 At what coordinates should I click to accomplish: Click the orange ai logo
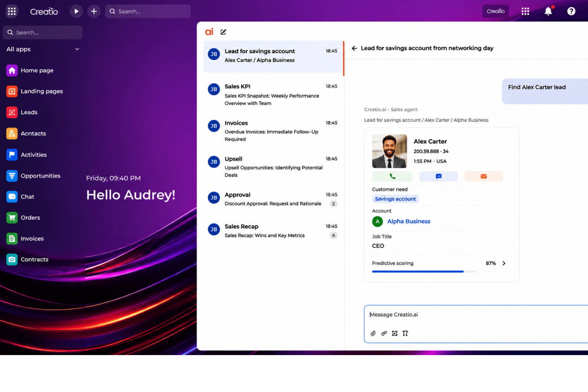pyautogui.click(x=209, y=32)
